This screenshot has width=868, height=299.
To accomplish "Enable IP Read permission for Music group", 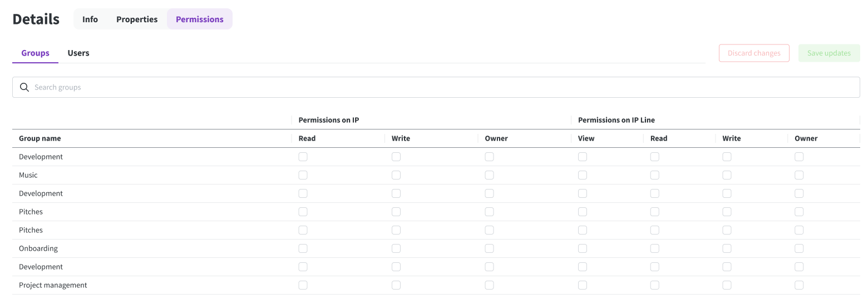I will [303, 175].
